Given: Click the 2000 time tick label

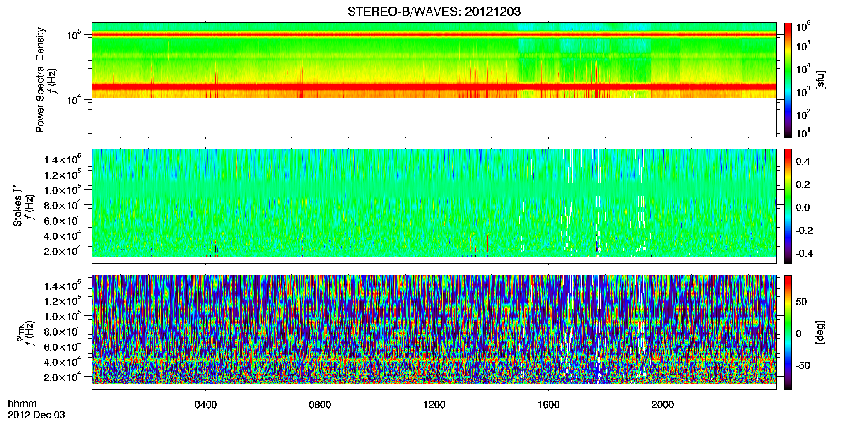Looking at the screenshot, I should click(663, 405).
